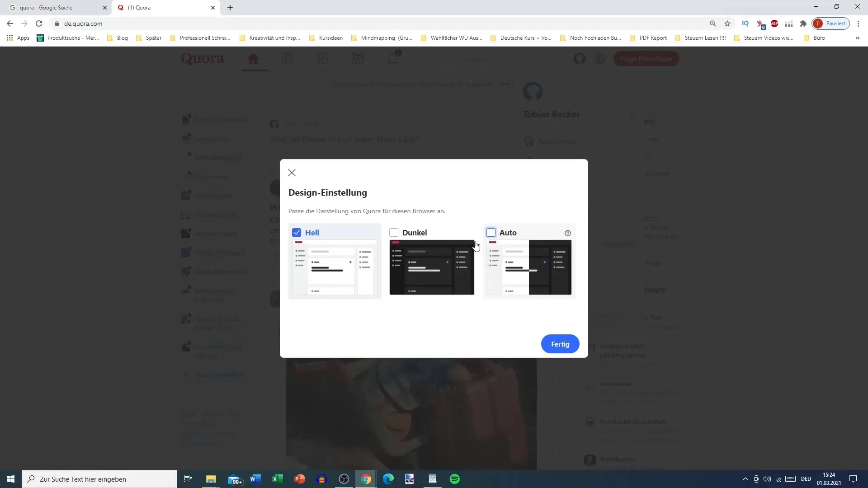The width and height of the screenshot is (868, 488).
Task: Open Spotify from the taskbar
Action: click(455, 479)
